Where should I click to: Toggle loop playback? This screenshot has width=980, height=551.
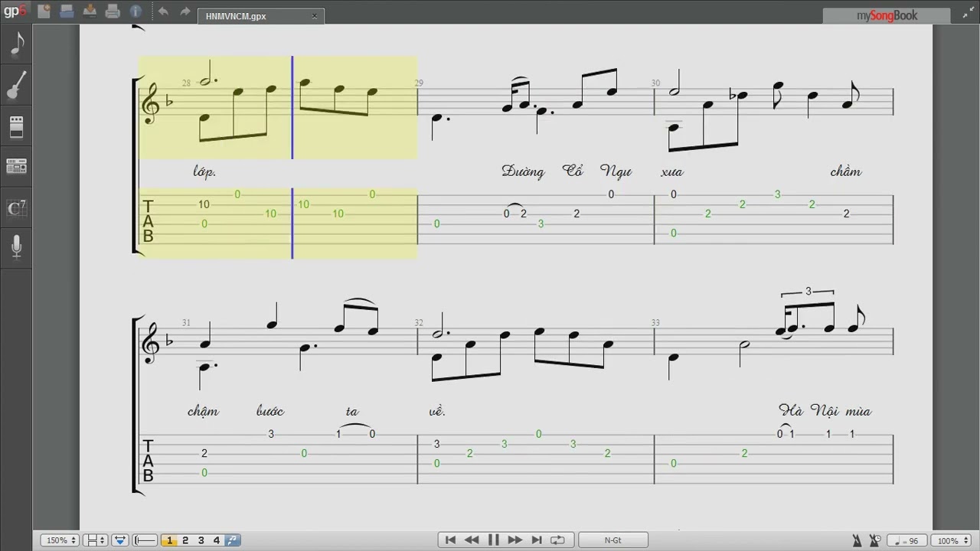click(557, 540)
